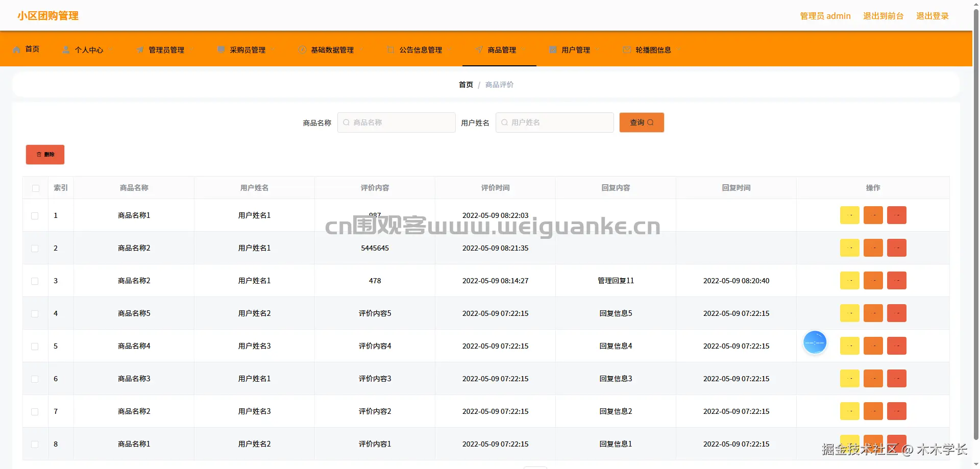Screen dimensions: 980x469
Task: Click the arrow icon beside 商品管理
Action: (x=479, y=50)
